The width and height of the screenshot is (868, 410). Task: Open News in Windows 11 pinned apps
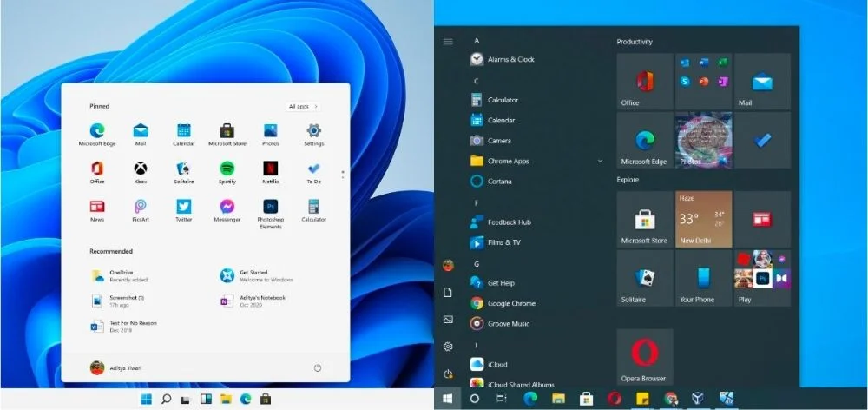click(x=97, y=210)
